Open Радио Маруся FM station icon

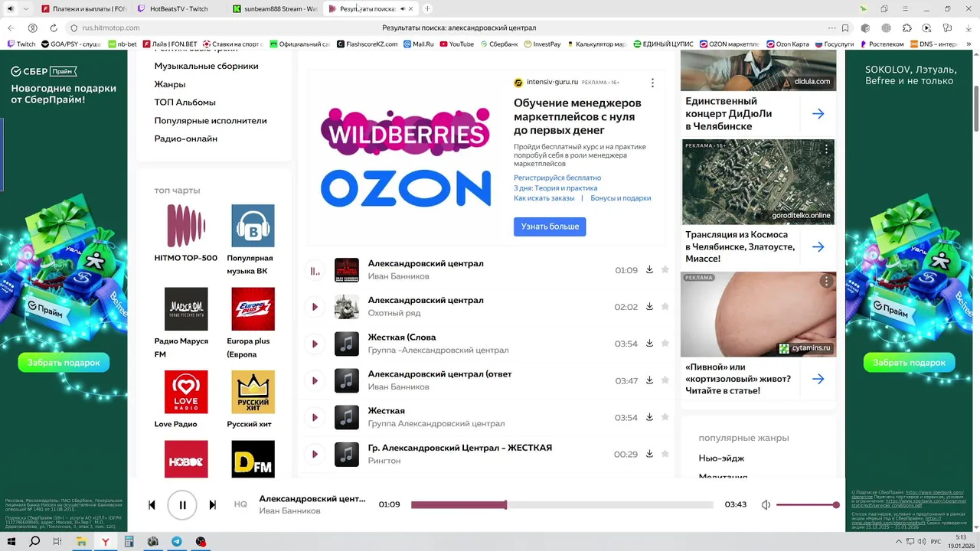click(186, 309)
